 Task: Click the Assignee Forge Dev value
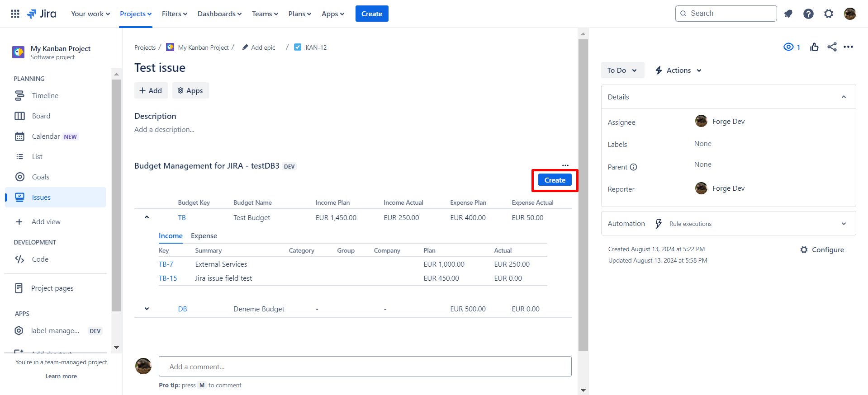point(720,121)
